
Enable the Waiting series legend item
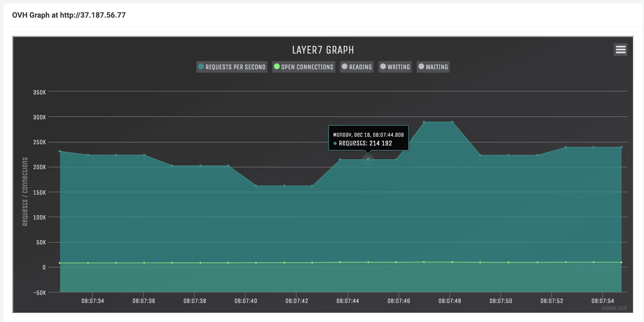pos(437,67)
